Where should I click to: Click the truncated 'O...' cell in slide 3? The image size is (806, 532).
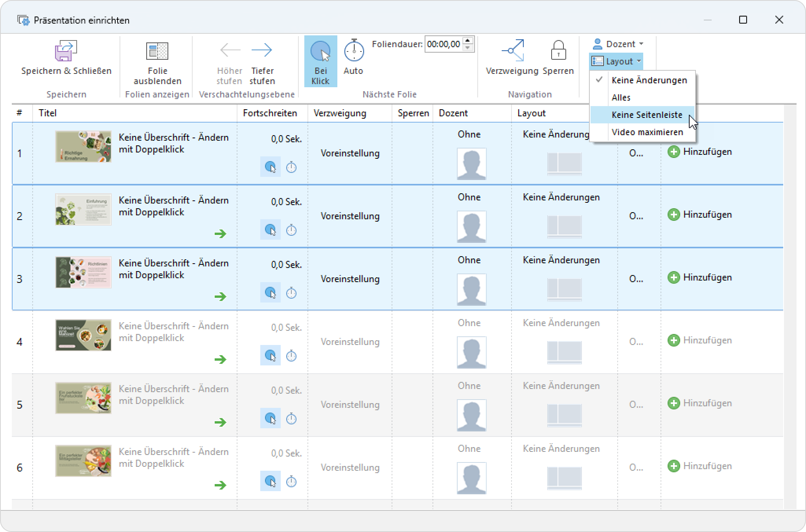(636, 279)
